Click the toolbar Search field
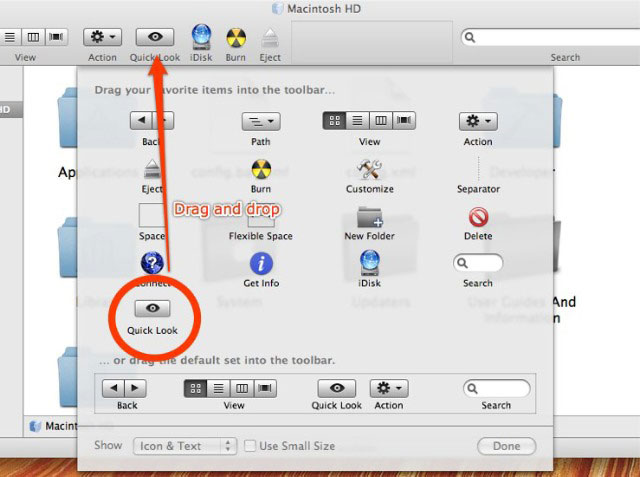Screen dimensions: 640x477 [x=551, y=38]
